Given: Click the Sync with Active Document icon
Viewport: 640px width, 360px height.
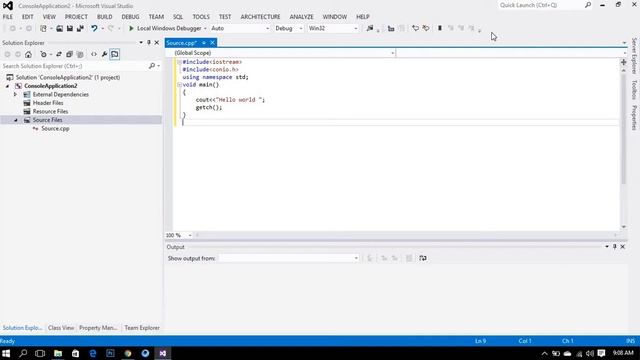Looking at the screenshot, I should coord(59,54).
